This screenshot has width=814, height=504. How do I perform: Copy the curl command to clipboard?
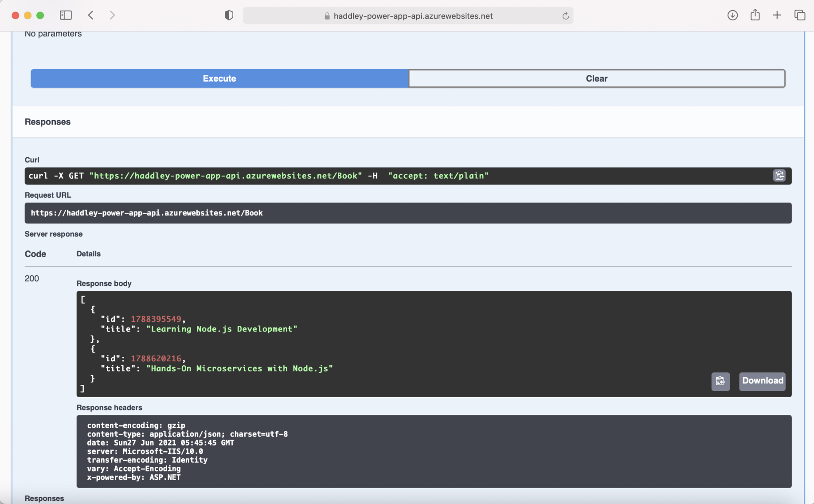pyautogui.click(x=779, y=176)
